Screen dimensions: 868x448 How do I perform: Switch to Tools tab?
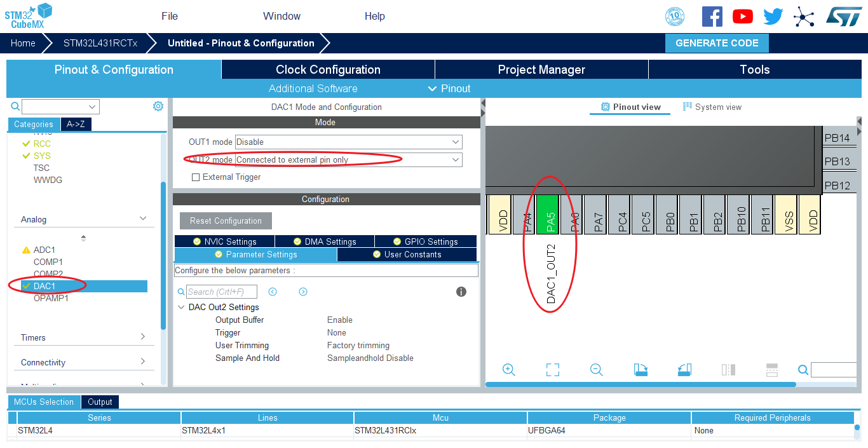(x=755, y=69)
